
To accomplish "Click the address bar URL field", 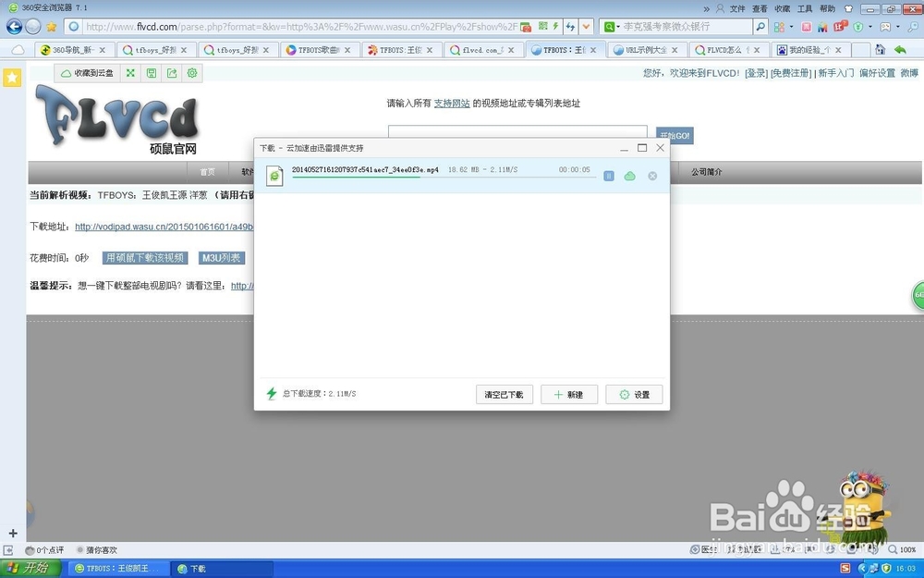I will (300, 27).
